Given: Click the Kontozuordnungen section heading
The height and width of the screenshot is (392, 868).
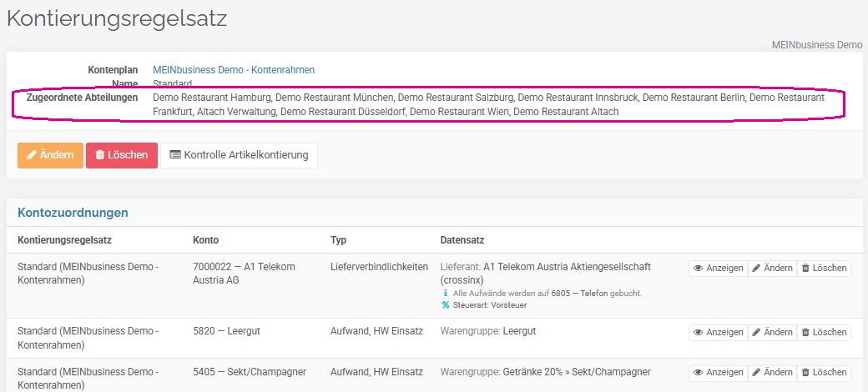Looking at the screenshot, I should [x=73, y=213].
